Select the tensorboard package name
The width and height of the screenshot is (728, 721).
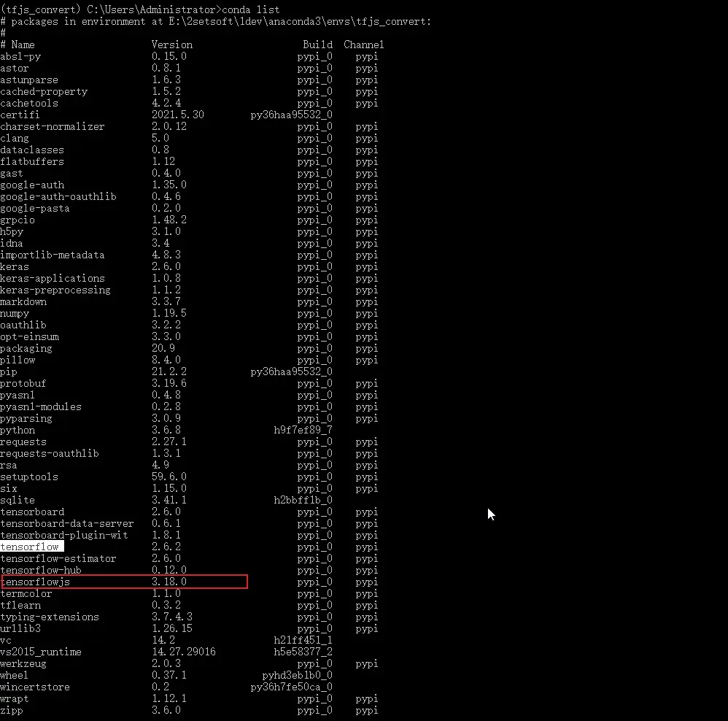tap(32, 512)
